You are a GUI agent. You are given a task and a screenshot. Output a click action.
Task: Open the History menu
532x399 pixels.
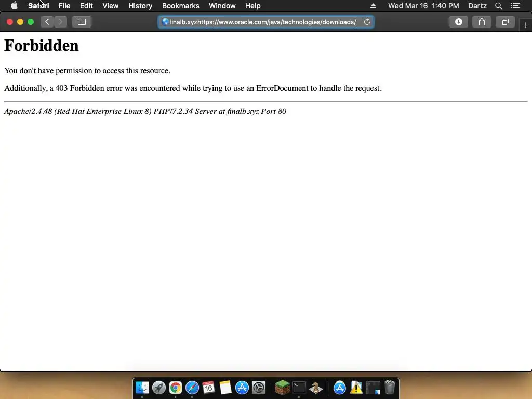tap(140, 6)
